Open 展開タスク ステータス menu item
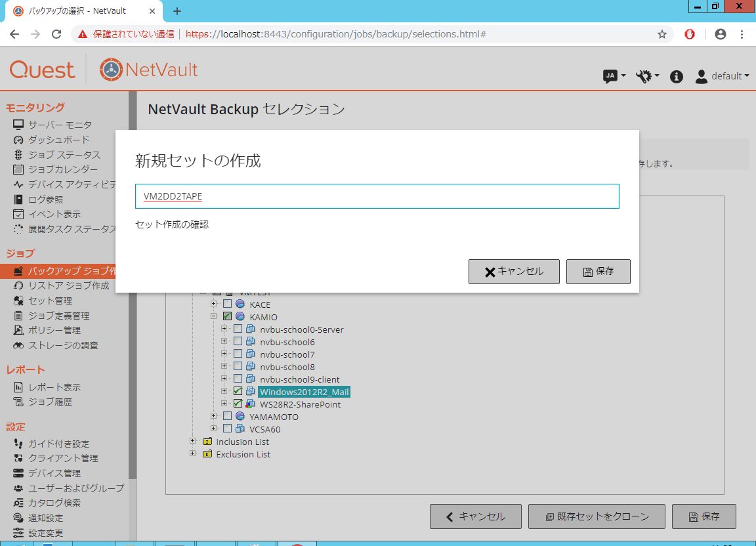This screenshot has width=756, height=546. [72, 229]
